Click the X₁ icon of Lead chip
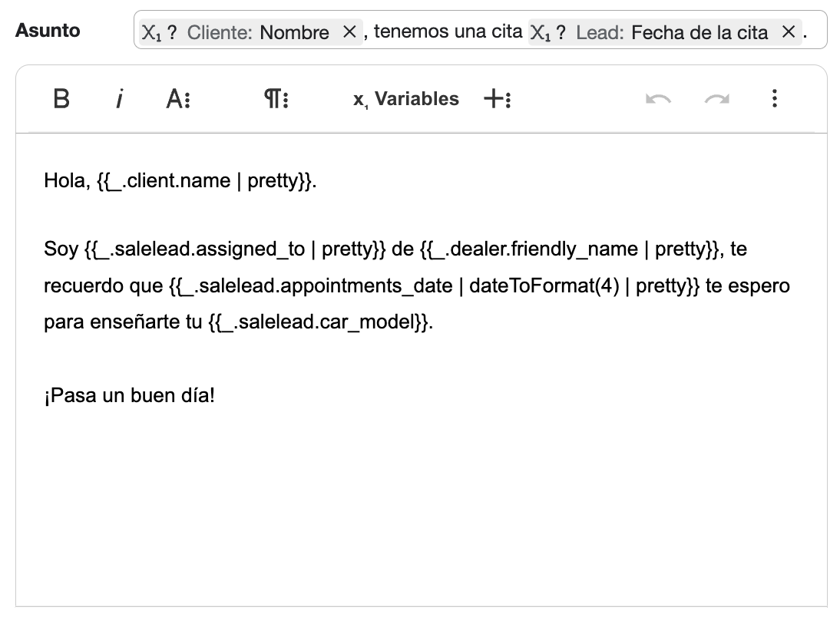This screenshot has width=840, height=617. [541, 32]
